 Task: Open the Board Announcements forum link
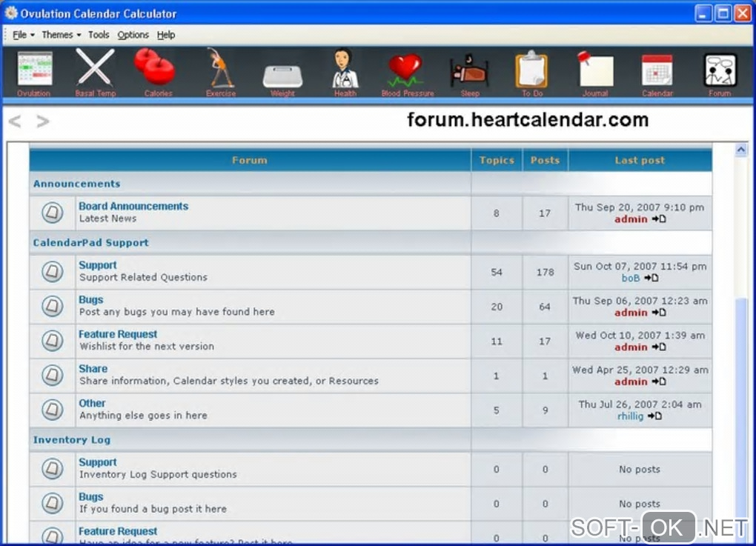pos(133,206)
